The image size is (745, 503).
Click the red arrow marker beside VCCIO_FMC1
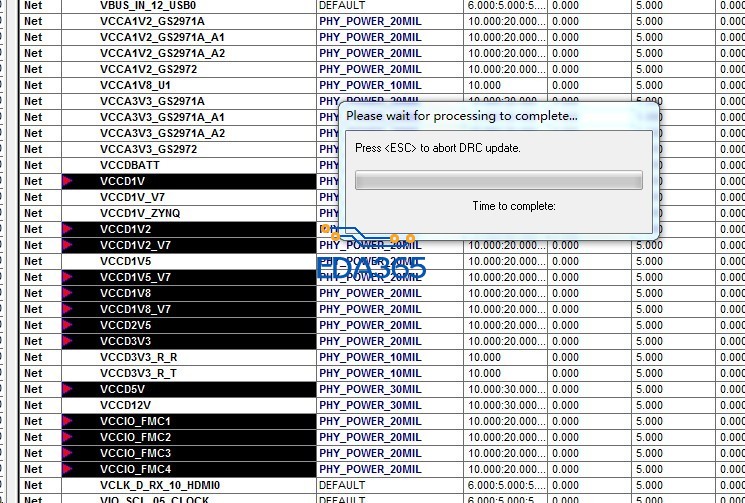click(67, 421)
